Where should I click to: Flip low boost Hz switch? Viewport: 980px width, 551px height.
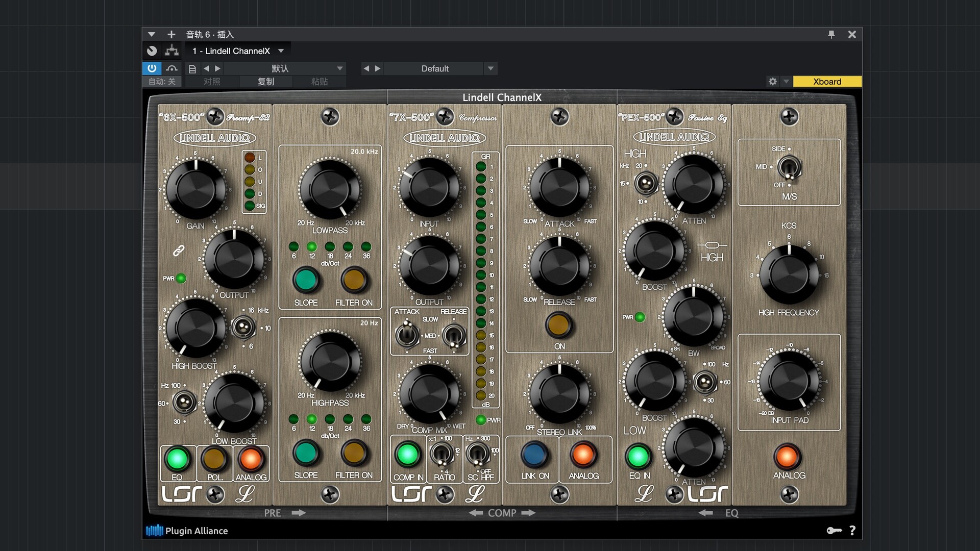coord(184,403)
